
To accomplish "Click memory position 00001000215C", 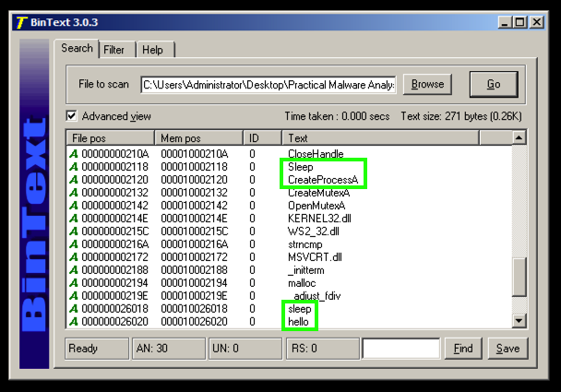I will (x=195, y=232).
